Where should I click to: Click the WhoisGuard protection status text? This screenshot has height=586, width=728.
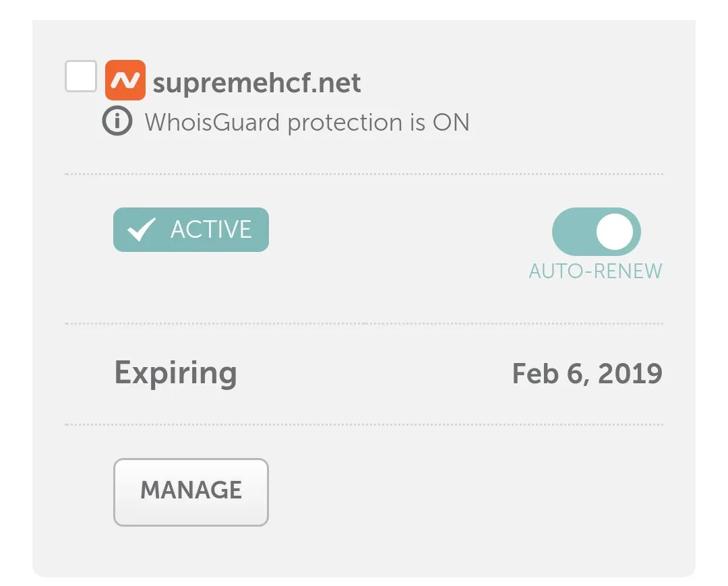point(307,123)
